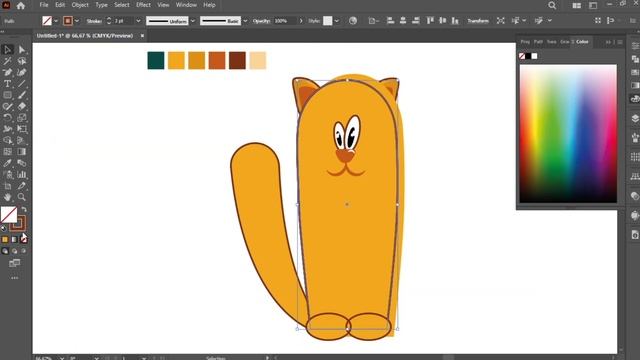Open control bar stroke color dropdown
The image size is (640, 360).
tap(77, 21)
